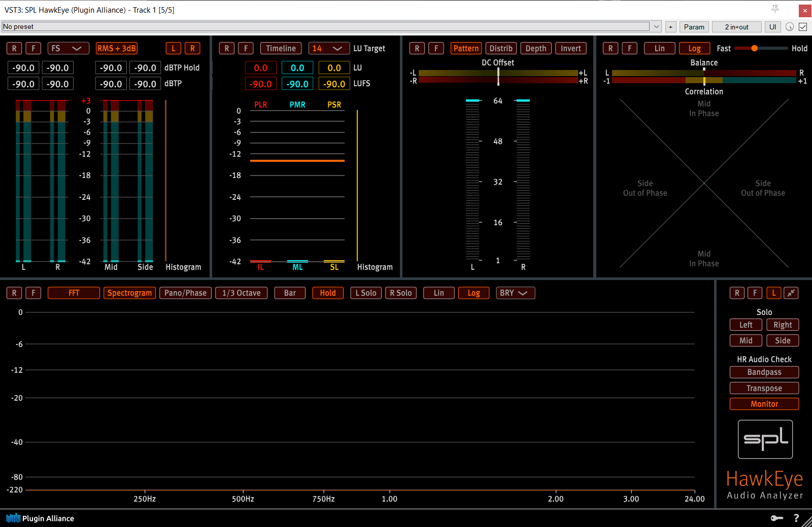Click the license key icon

pyautogui.click(x=776, y=518)
